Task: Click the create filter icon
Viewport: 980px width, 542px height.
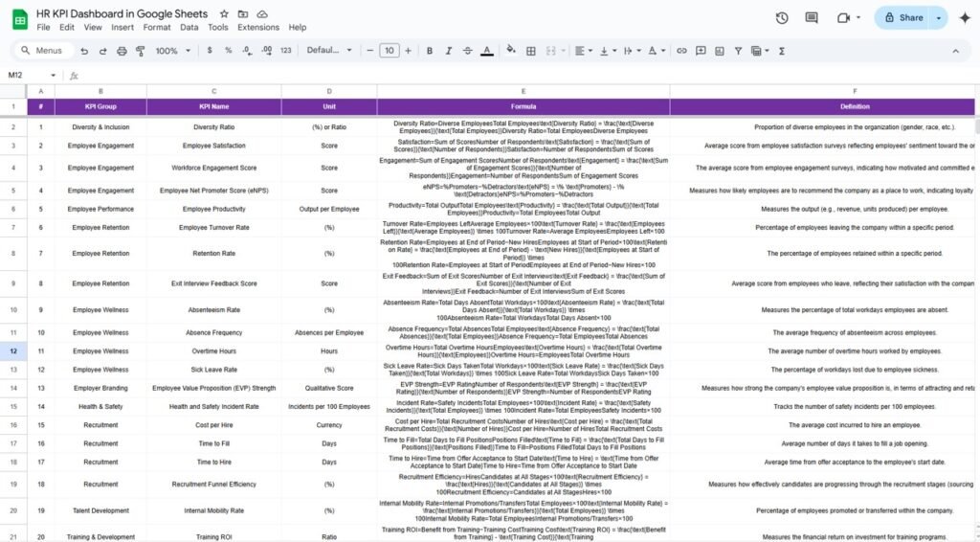Action: click(x=738, y=51)
